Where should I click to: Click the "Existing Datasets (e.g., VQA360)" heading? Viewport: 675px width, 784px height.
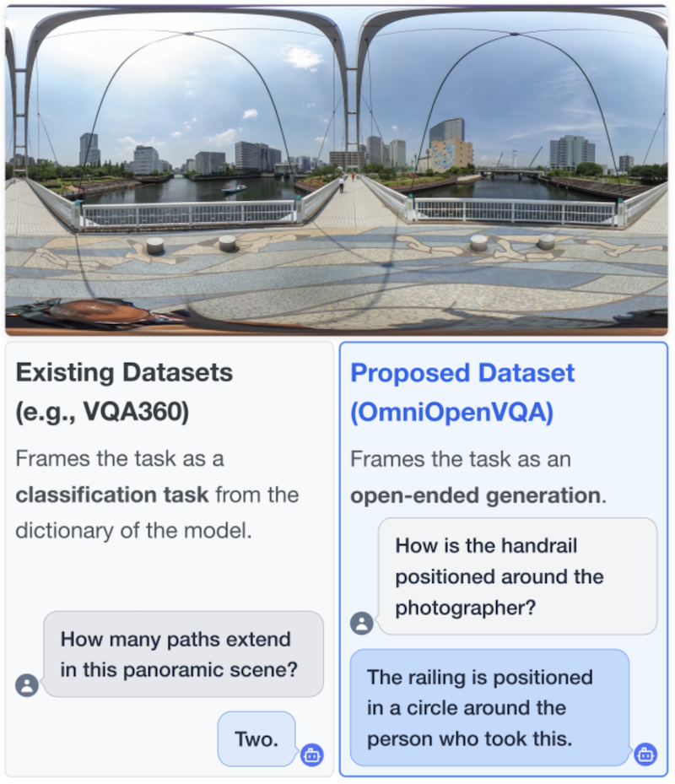coord(124,392)
